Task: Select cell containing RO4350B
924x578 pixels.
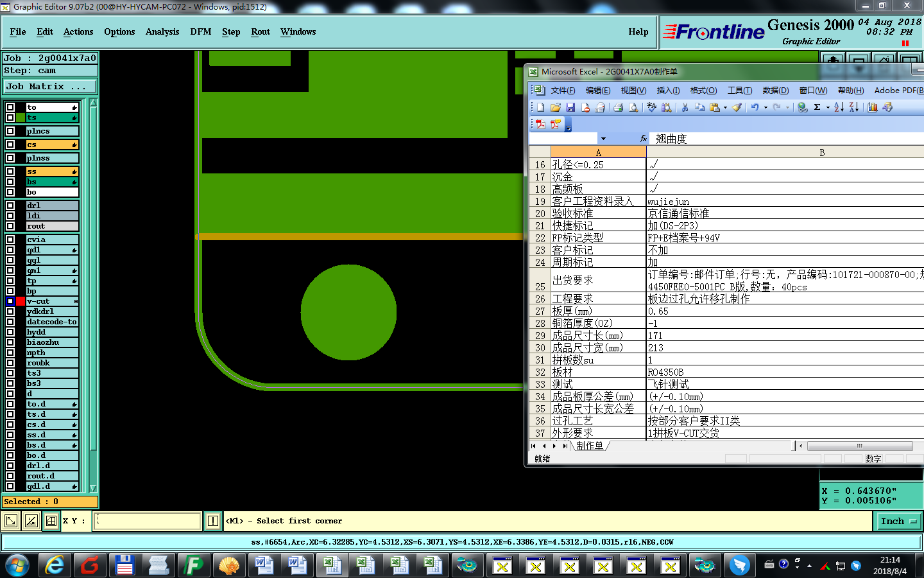Action: pyautogui.click(x=785, y=372)
